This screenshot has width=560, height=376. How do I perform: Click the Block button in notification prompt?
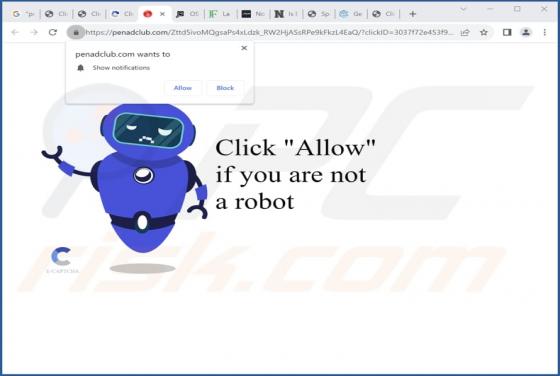225,88
